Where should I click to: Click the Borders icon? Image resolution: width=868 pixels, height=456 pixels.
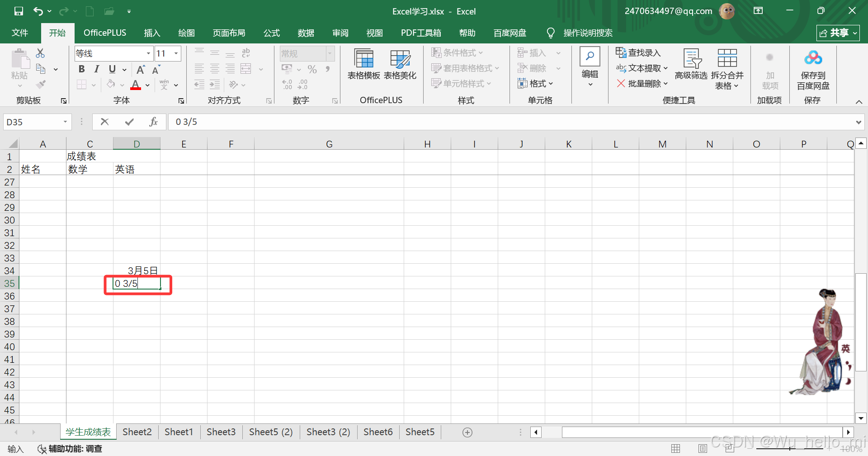coord(82,85)
